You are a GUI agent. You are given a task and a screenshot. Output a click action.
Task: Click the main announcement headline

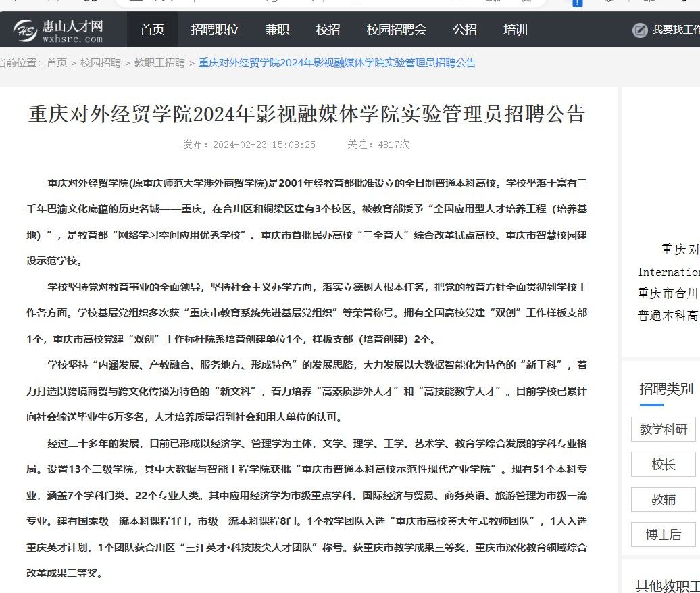pyautogui.click(x=307, y=114)
